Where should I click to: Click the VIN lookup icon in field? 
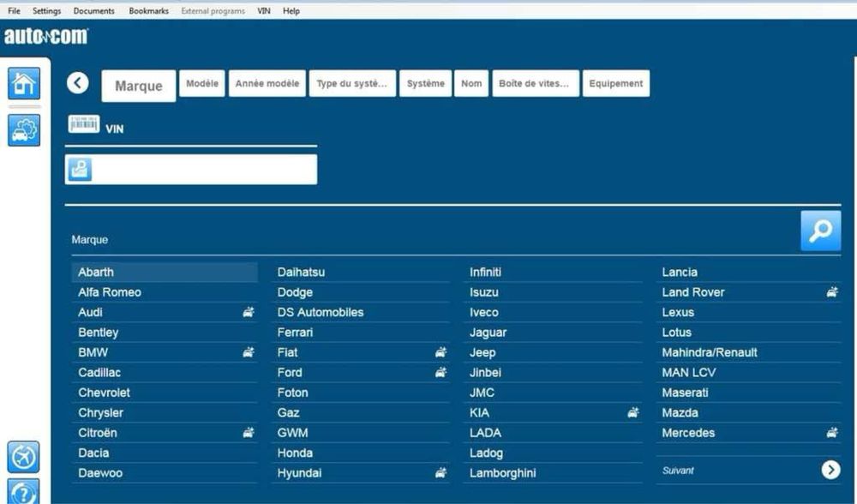[x=80, y=170]
